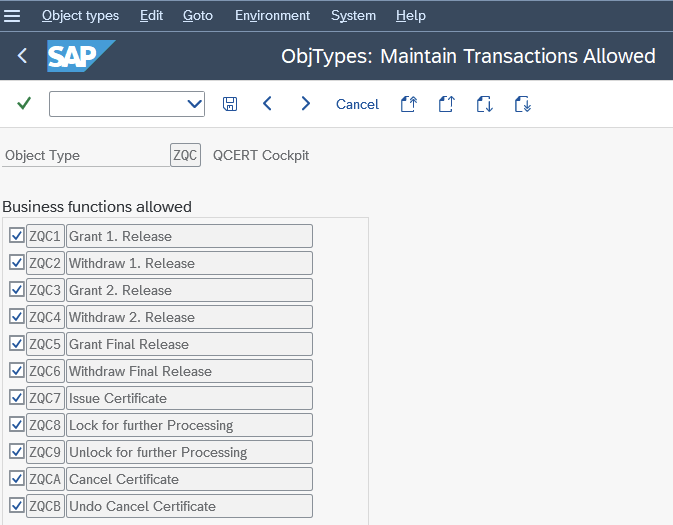Open the Object types menu

tap(80, 16)
